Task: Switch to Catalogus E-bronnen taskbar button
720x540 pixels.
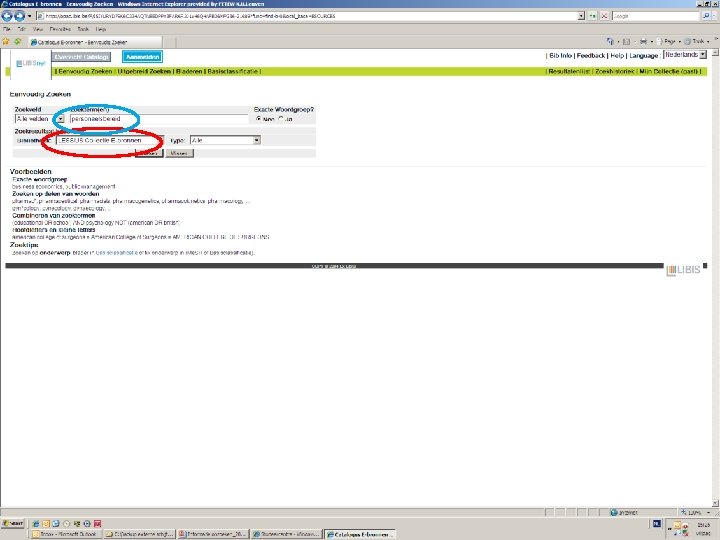Action: (360, 534)
